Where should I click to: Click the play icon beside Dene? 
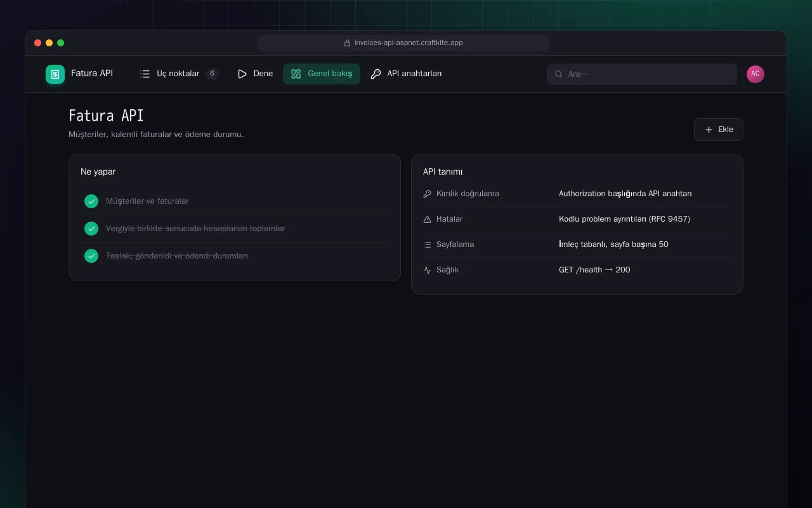(x=242, y=74)
